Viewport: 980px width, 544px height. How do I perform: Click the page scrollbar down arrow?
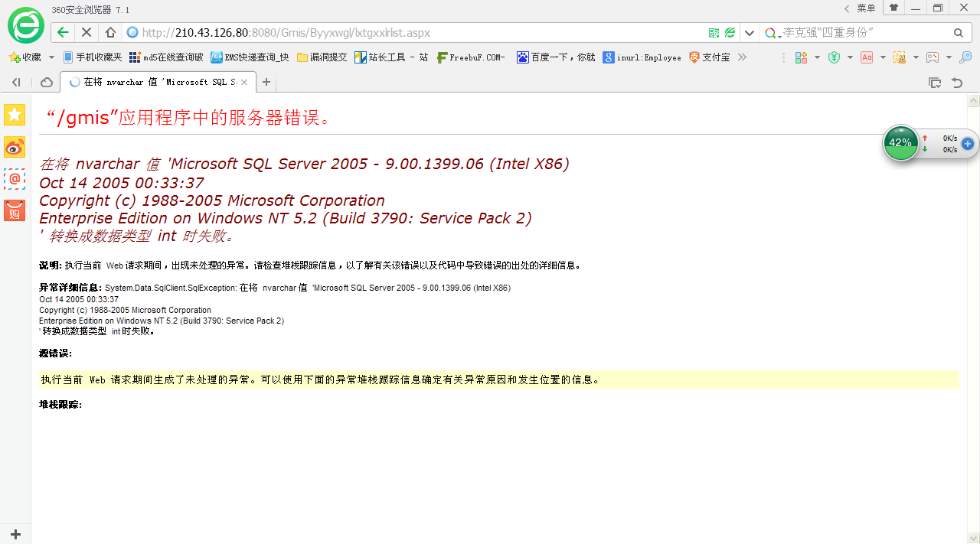click(973, 537)
